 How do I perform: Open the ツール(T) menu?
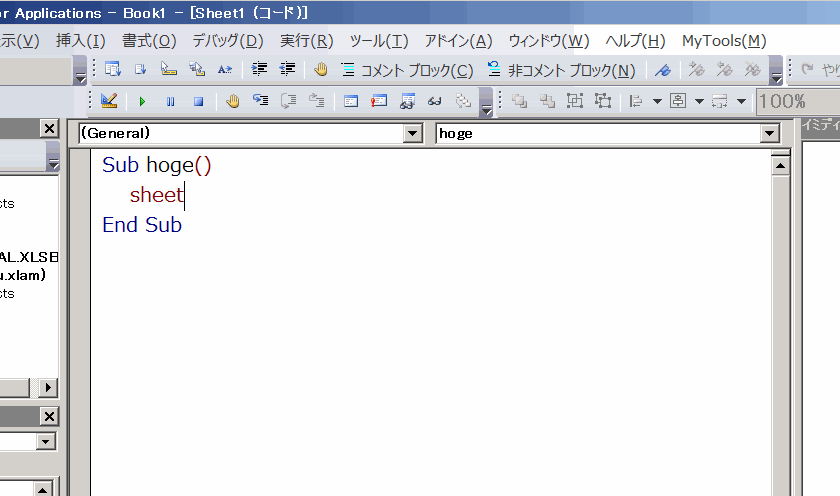click(379, 41)
